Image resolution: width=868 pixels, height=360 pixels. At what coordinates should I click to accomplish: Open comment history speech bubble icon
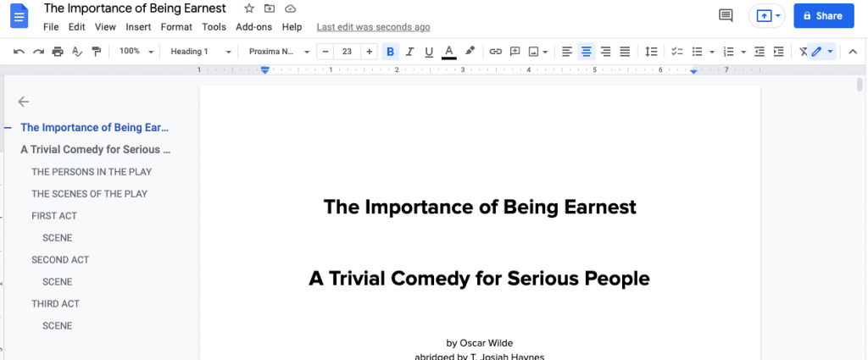726,15
